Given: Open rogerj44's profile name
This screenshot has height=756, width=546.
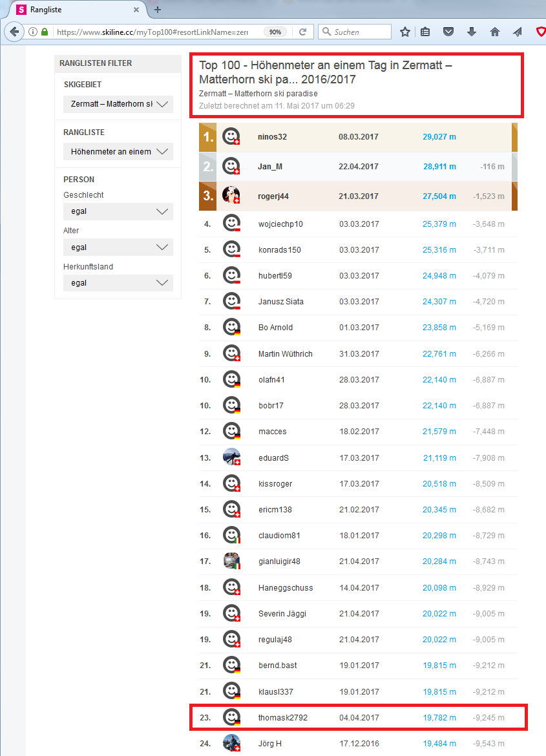Looking at the screenshot, I should pos(273,196).
